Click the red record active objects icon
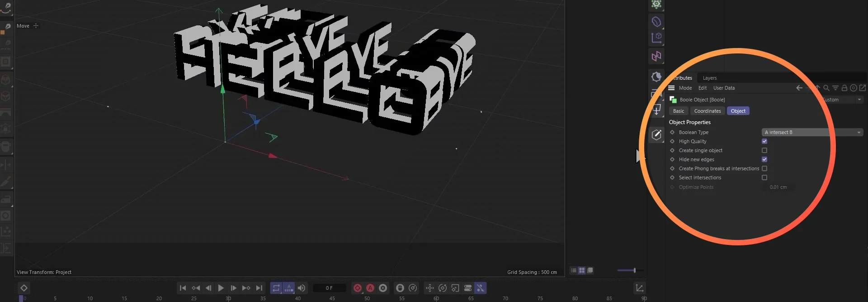Screen dimensions: 868x302 coord(358,288)
